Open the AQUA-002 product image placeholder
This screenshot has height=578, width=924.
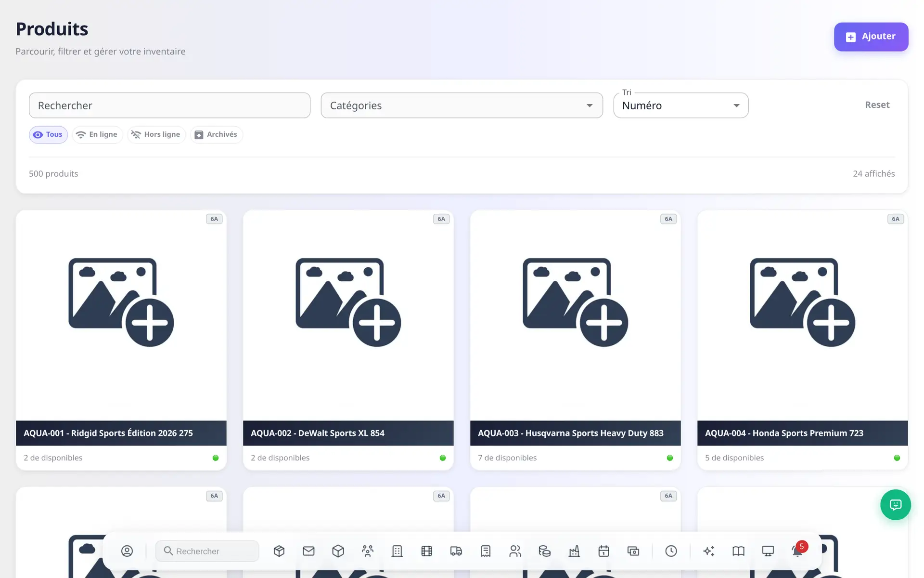pyautogui.click(x=348, y=302)
